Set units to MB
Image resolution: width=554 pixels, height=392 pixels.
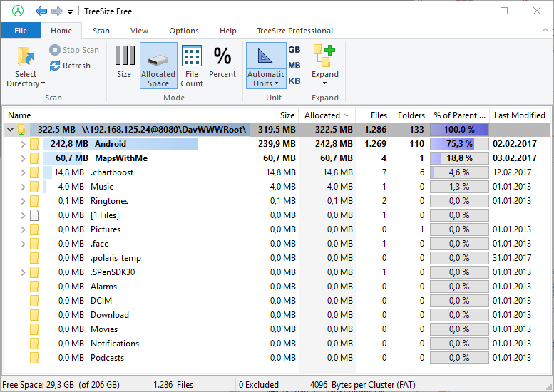(x=294, y=66)
